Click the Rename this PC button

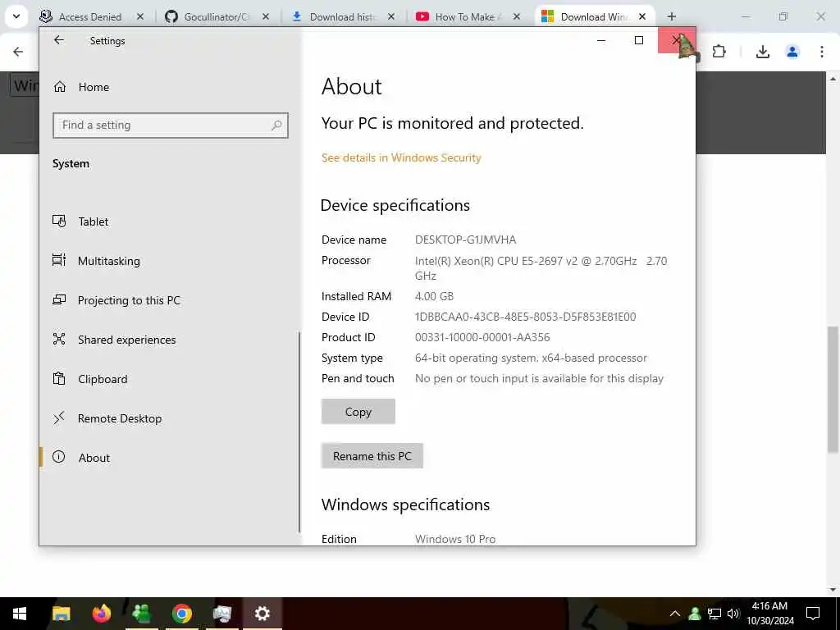coord(372,456)
